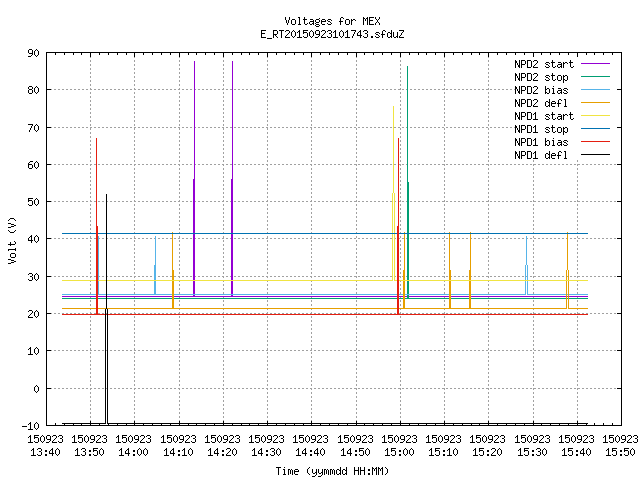Click the "NPD2 bias" legend label
This screenshot has width=640, height=480.
[x=541, y=90]
